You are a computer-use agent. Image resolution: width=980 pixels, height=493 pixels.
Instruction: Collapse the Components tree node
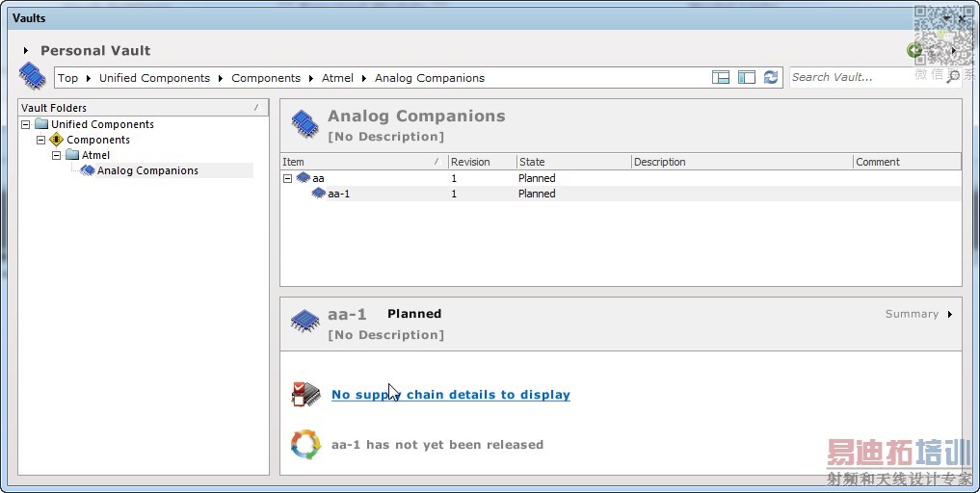coord(41,140)
